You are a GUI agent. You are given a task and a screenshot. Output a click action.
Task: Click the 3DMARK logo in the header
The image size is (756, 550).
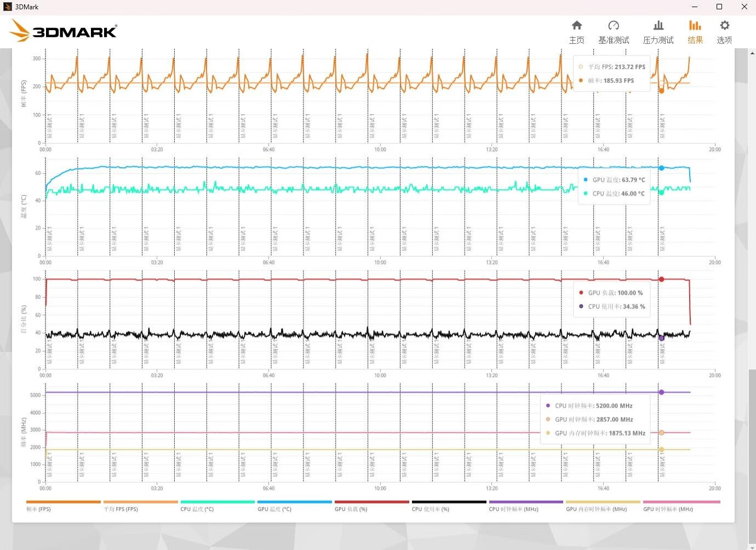[64, 31]
